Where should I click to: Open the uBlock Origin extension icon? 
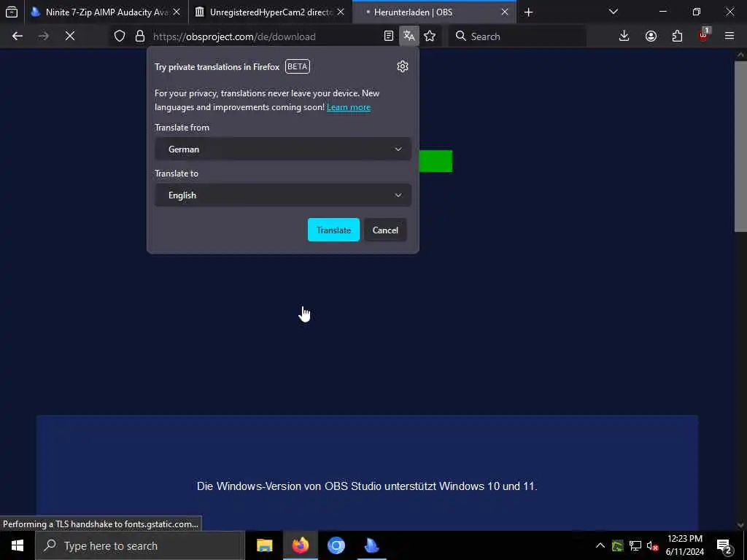pos(704,35)
